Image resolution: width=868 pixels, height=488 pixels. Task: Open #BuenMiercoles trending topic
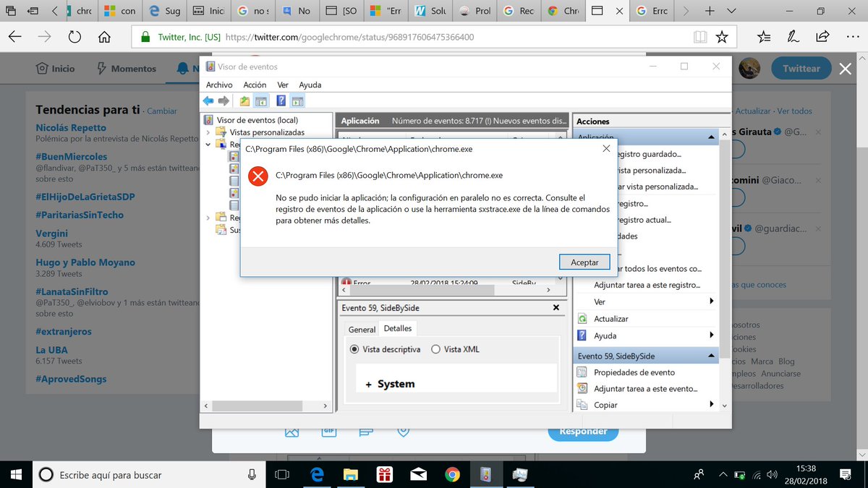(x=71, y=156)
